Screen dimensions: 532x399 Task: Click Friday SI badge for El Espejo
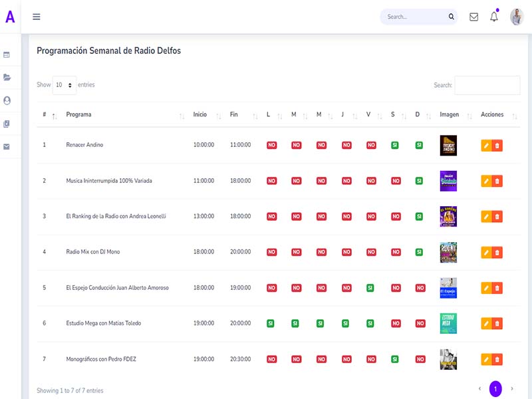click(x=370, y=288)
